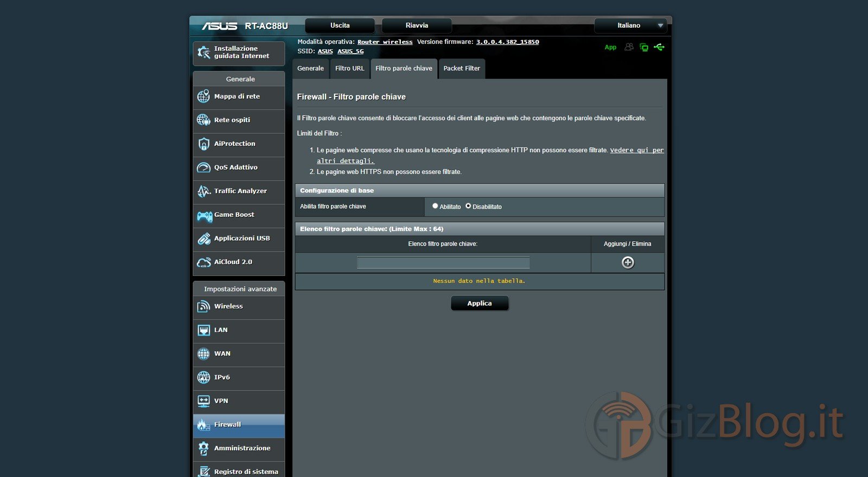Click the App link
The image size is (868, 477).
(x=610, y=48)
